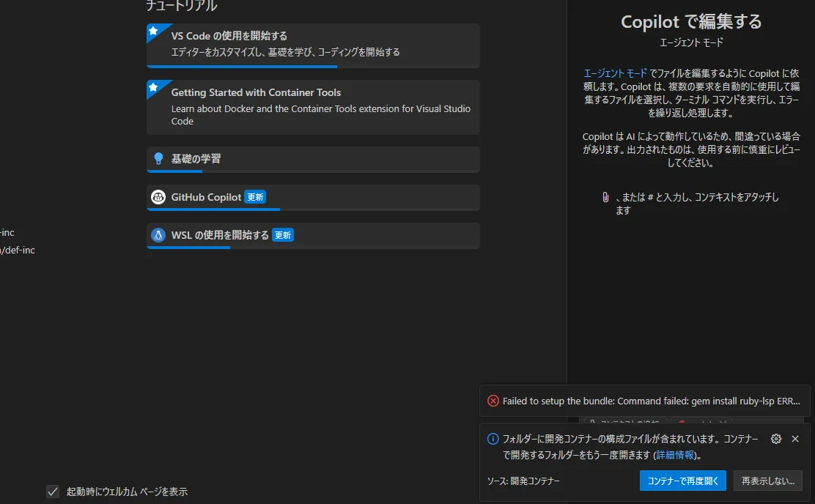Click the red error icon on bundle notification
Image resolution: width=815 pixels, height=504 pixels.
point(493,401)
